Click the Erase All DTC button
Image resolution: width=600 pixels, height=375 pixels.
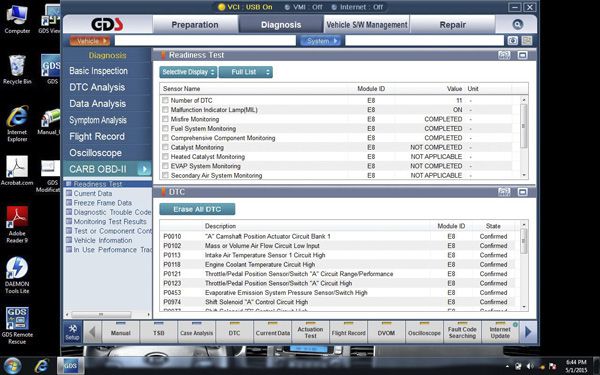coord(197,209)
